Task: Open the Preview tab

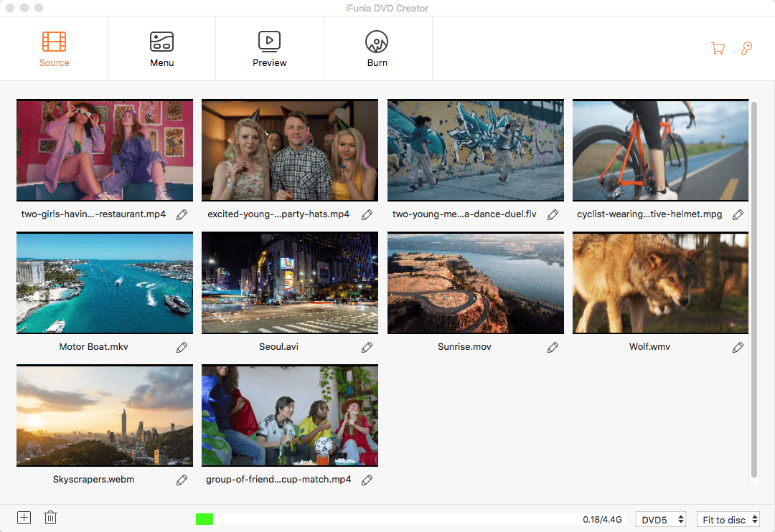Action: (x=269, y=49)
